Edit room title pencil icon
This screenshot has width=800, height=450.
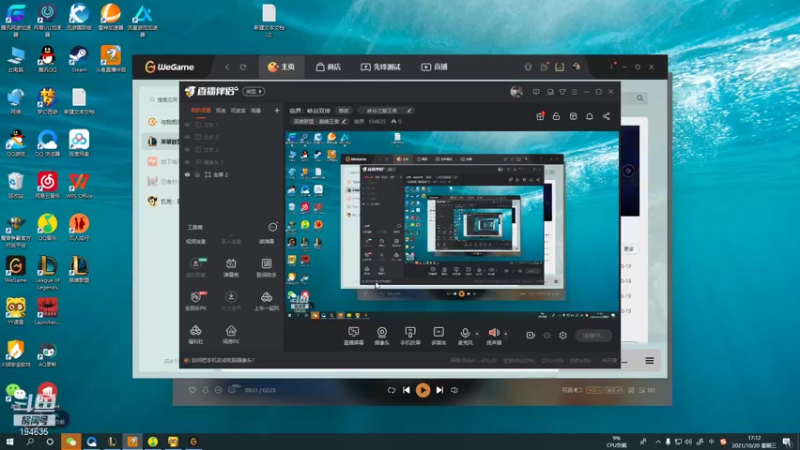[x=409, y=110]
